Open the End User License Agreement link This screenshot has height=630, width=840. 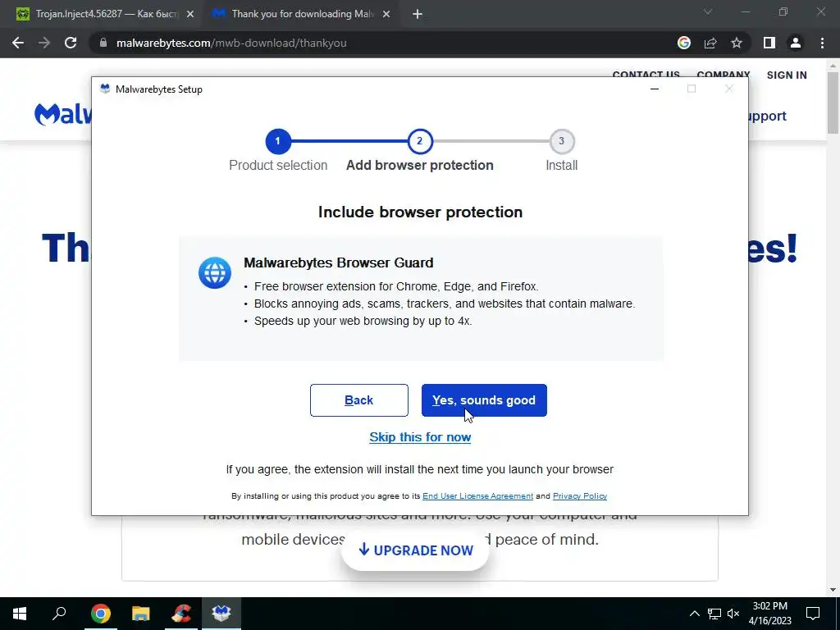click(x=477, y=496)
